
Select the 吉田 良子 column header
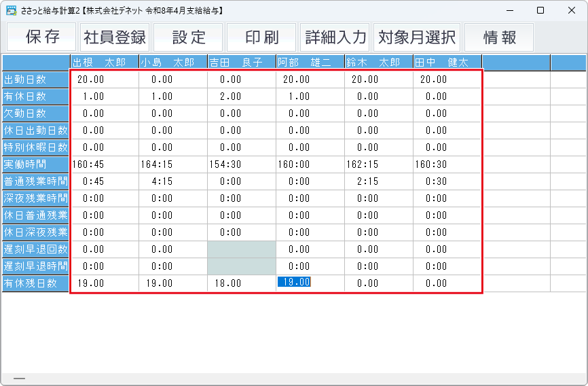point(241,63)
